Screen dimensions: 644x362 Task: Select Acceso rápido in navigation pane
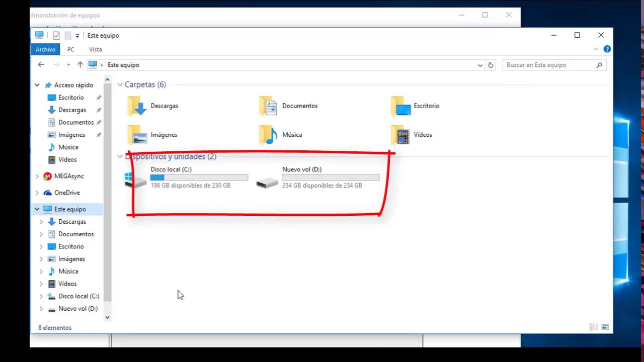tap(73, 85)
